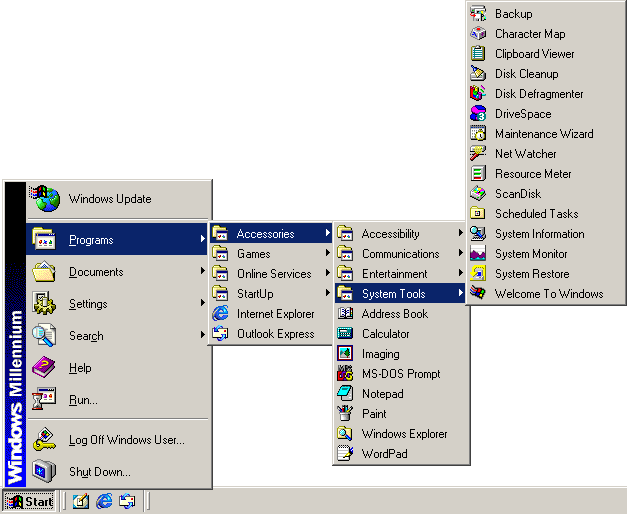
Task: Click the Character Map icon
Action: [478, 34]
